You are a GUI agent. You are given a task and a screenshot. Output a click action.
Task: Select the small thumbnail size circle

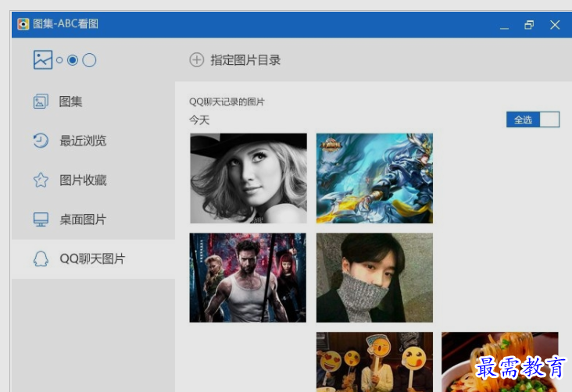pyautogui.click(x=59, y=60)
